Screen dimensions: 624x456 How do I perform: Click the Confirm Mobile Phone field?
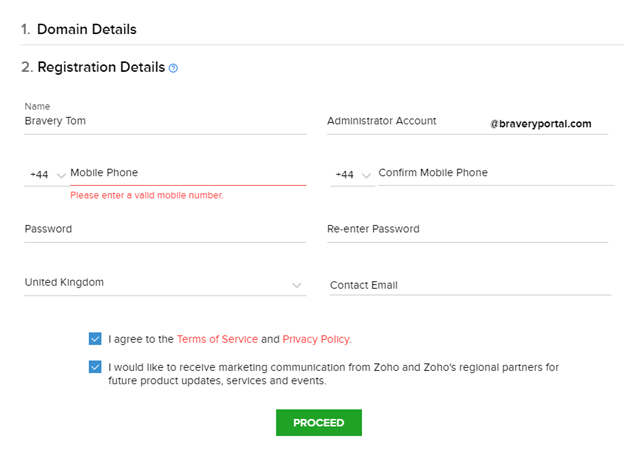tap(492, 173)
